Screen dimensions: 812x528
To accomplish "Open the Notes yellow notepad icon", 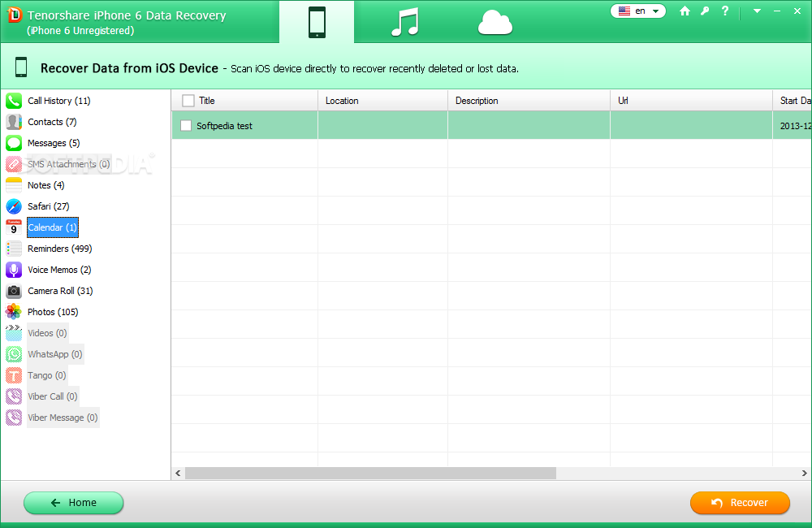I will pyautogui.click(x=14, y=185).
